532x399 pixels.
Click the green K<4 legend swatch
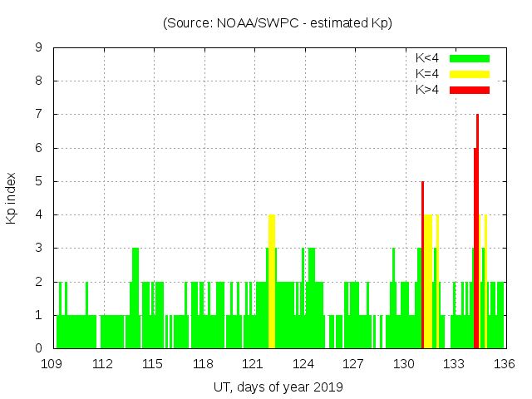pyautogui.click(x=470, y=58)
